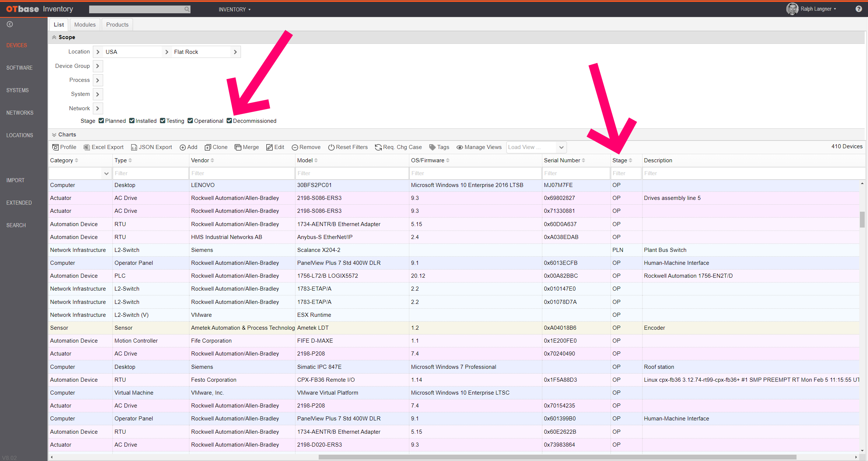Select the List tab
This screenshot has width=868, height=461.
(59, 25)
